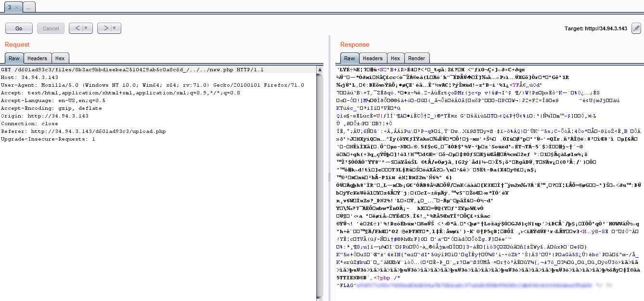Click the GET request line in editor
Viewport: 644px width, 301px height.
132,70
